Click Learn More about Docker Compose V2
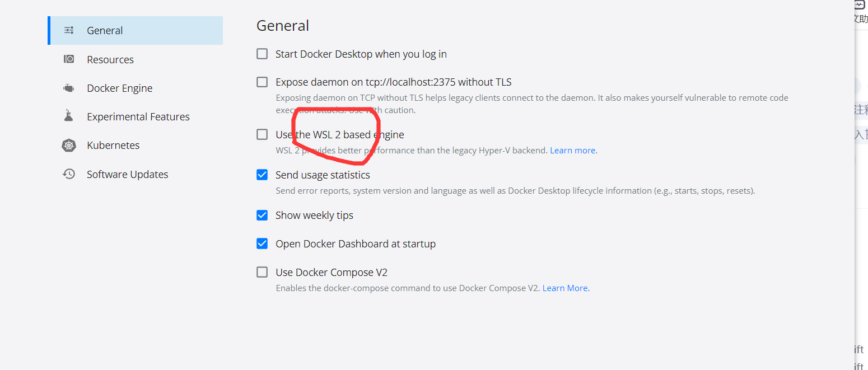Screen dimensions: 868x370 tap(564, 288)
